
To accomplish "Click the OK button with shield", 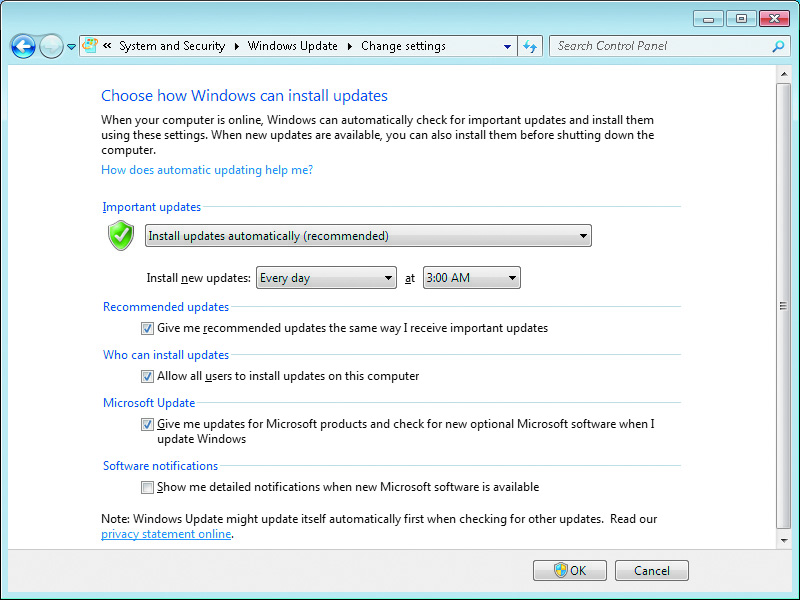I will click(x=569, y=570).
